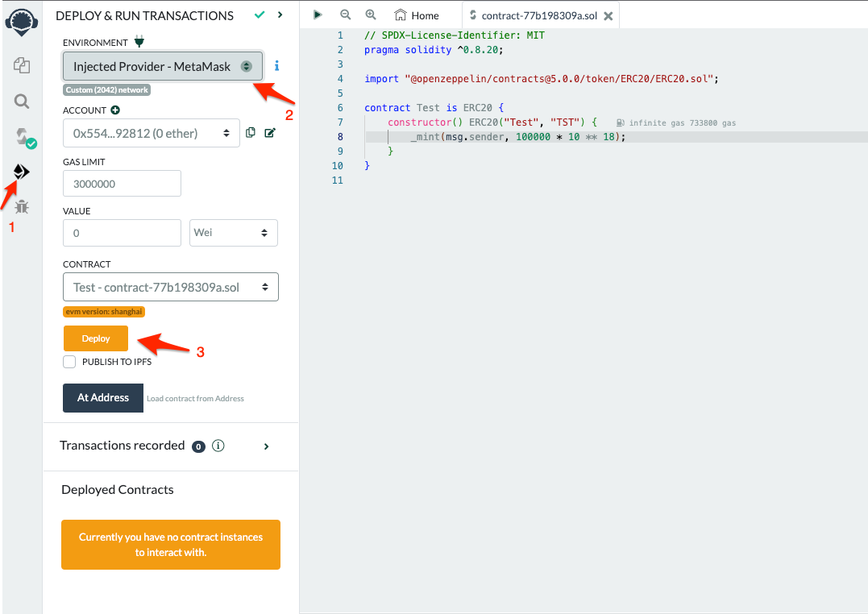Click the plus icon beside ACCOUNT

coord(115,110)
